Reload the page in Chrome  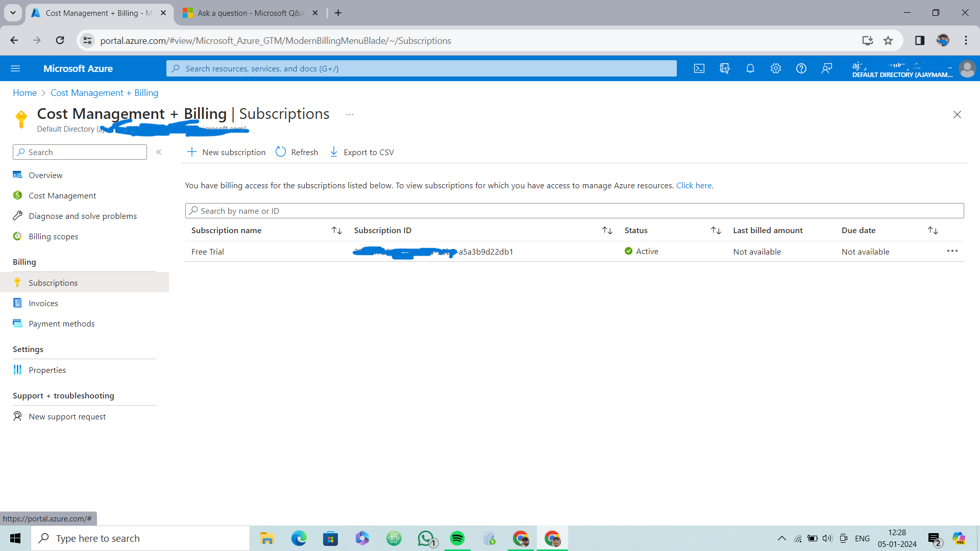(x=60, y=40)
